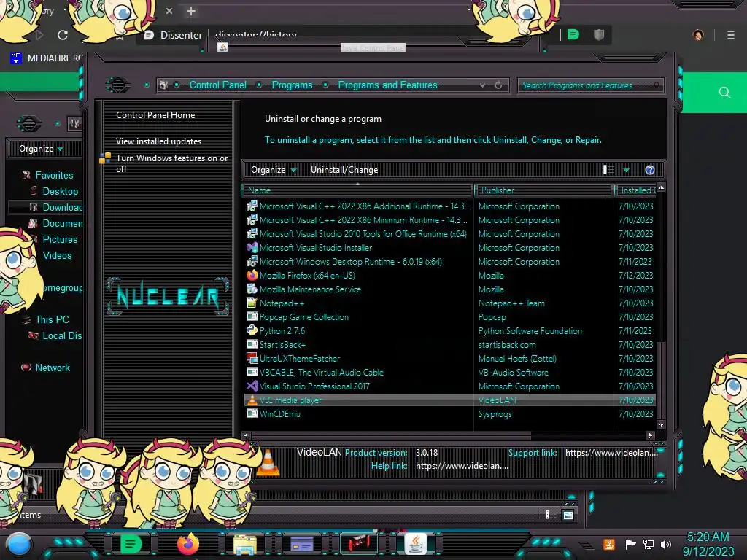Open a new browser tab with plus button
The width and height of the screenshot is (747, 560).
(x=191, y=12)
